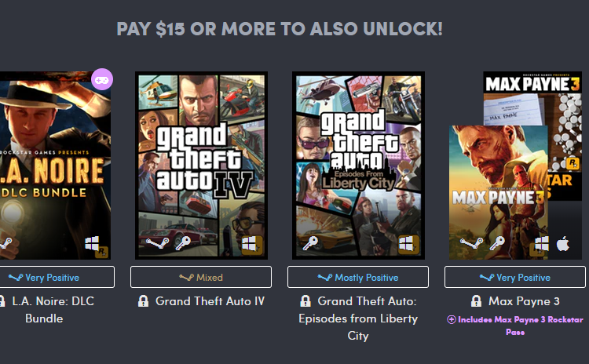Click the Steam icon on Max Payne 3 cover

coord(471,244)
